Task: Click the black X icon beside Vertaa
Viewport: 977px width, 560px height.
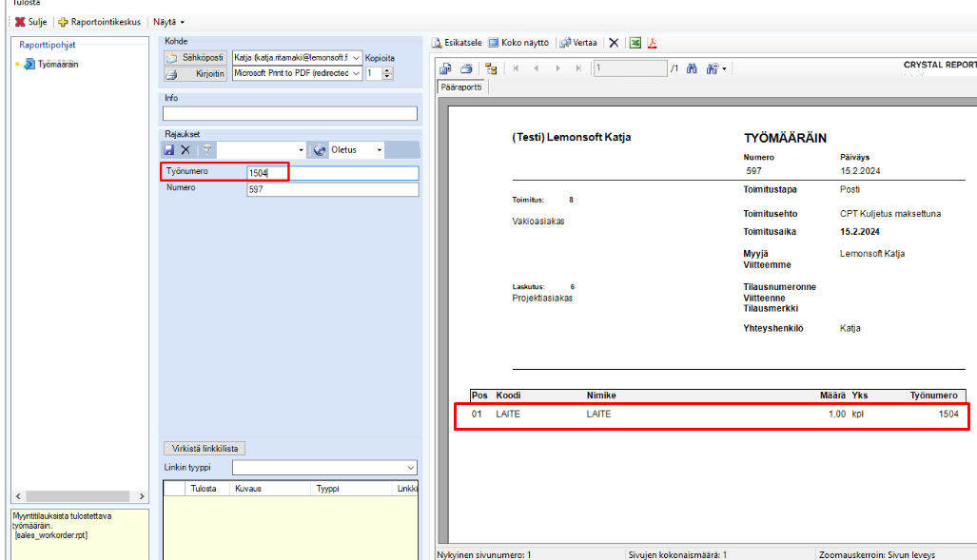Action: 614,43
